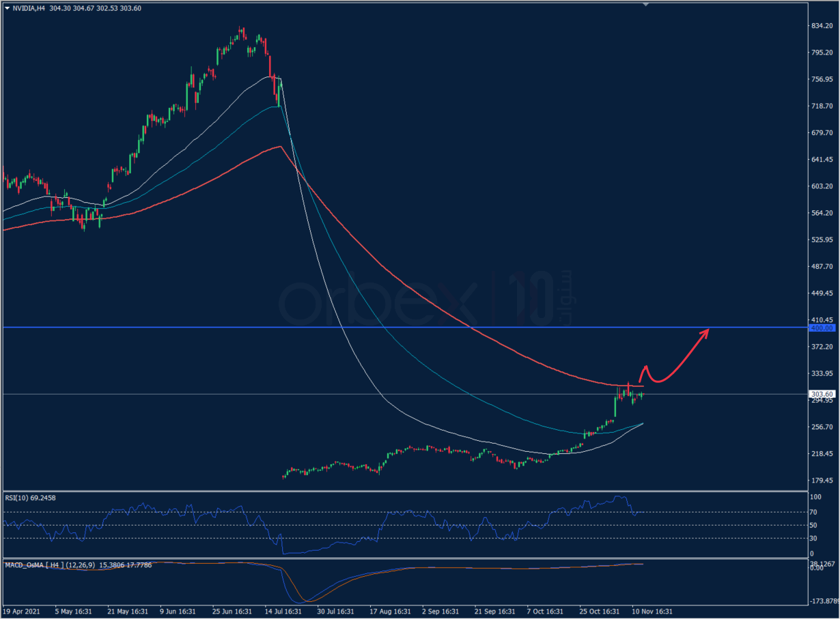The image size is (840, 619).
Task: Click the 19 Apr 2021 date label
Action: coord(23,611)
